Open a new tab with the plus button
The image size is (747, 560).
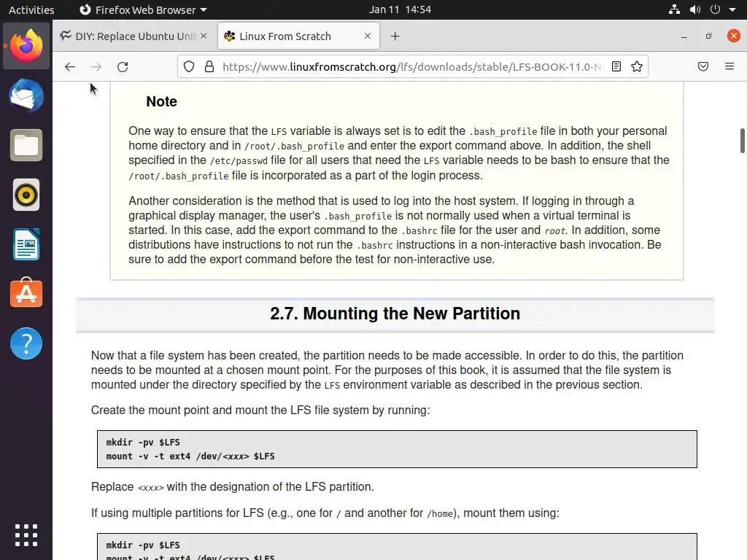coord(395,36)
